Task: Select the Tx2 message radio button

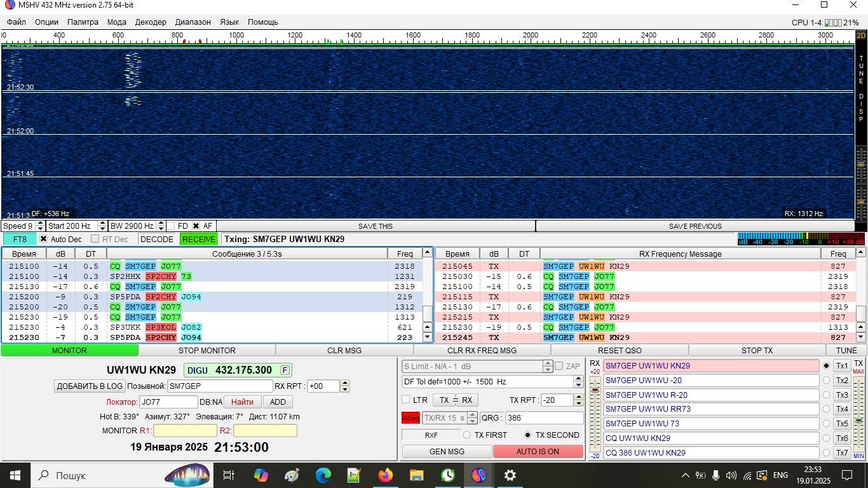Action: coord(826,381)
